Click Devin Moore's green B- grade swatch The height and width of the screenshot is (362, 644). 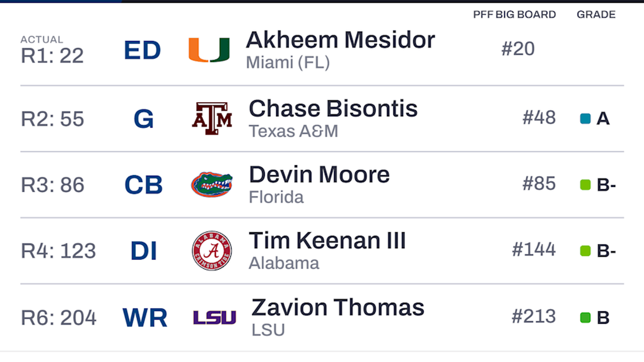[585, 185]
